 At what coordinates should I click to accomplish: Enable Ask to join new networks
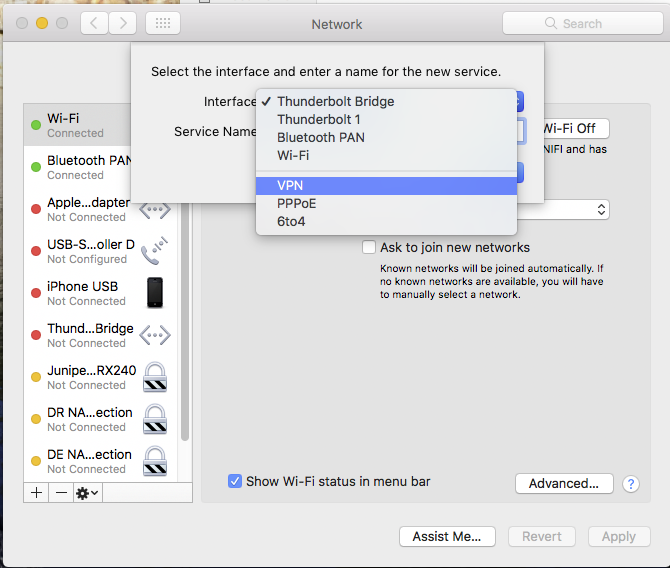[369, 247]
